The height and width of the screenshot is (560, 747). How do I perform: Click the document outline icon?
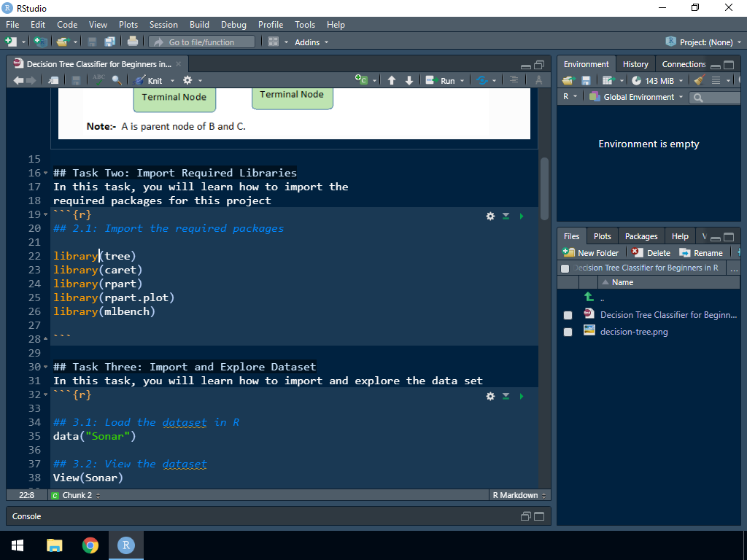(x=514, y=80)
